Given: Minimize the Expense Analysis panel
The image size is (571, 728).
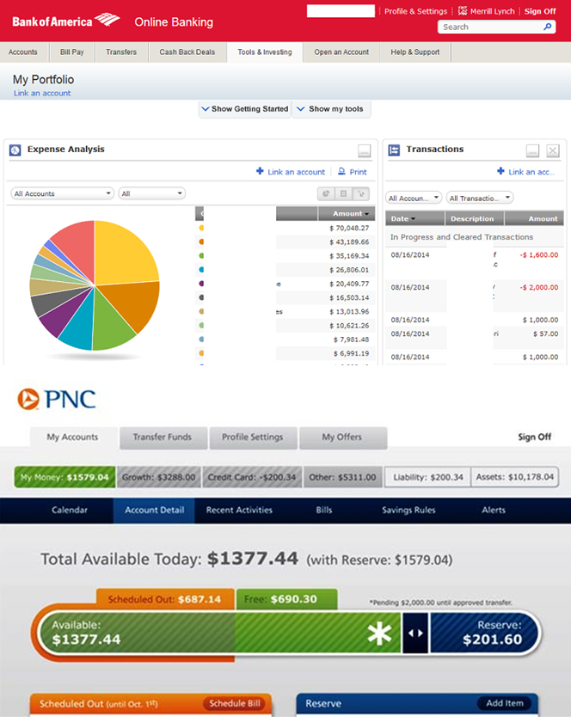Looking at the screenshot, I should click(x=365, y=150).
